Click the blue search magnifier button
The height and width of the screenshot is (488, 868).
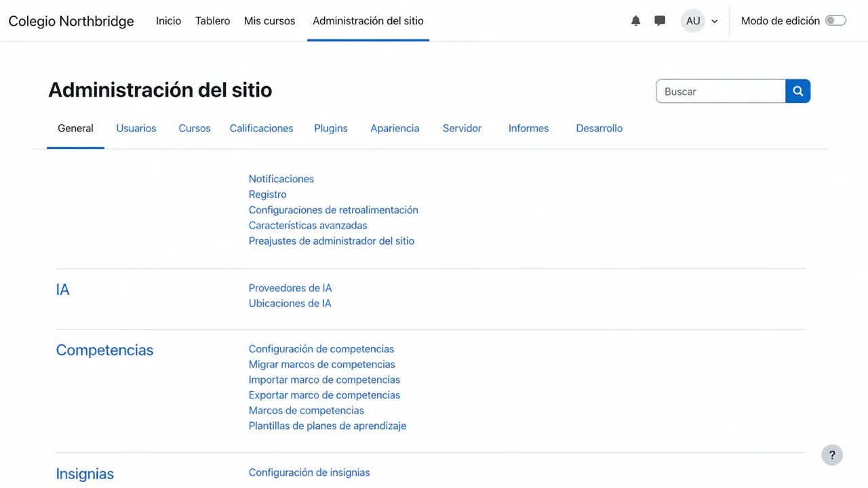[798, 91]
